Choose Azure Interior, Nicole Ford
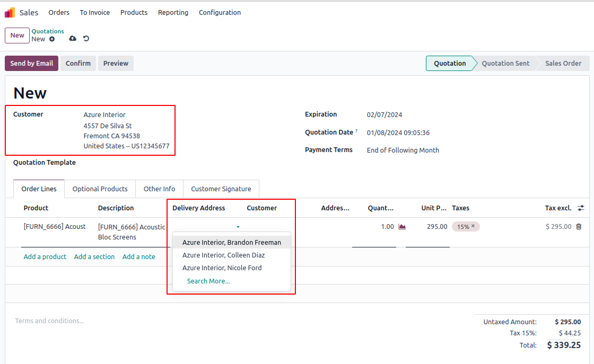Screen dimensions: 594x364 pyautogui.click(x=231, y=268)
